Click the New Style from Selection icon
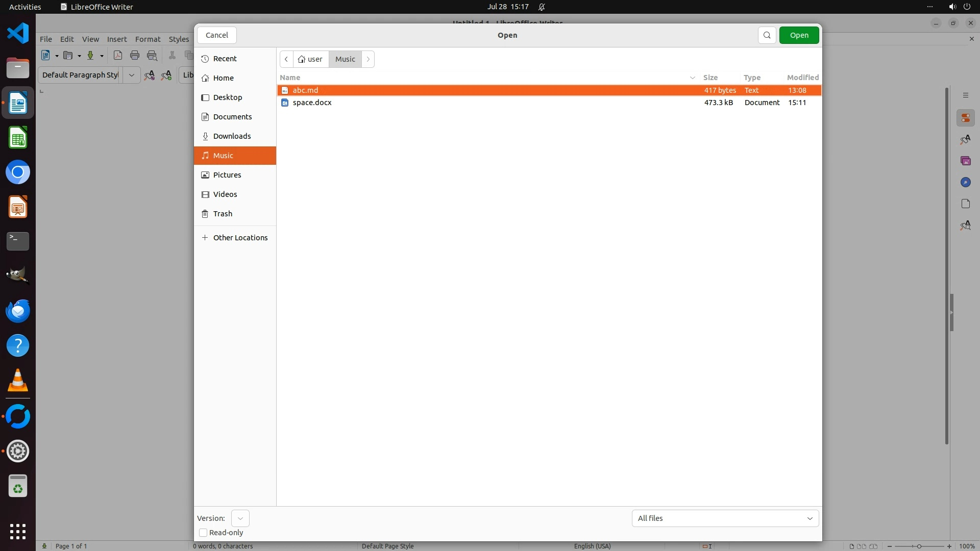Screen dimensions: 980x551 (x=166, y=76)
